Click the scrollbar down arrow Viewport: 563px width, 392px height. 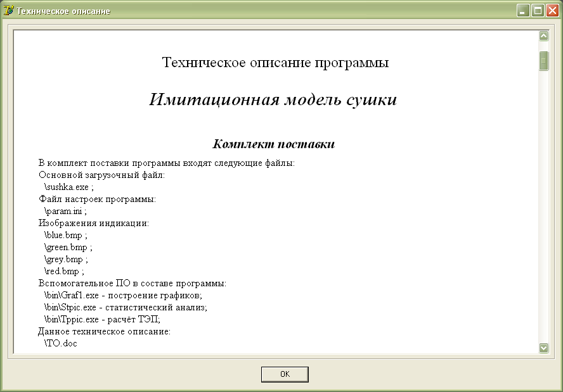[543, 348]
